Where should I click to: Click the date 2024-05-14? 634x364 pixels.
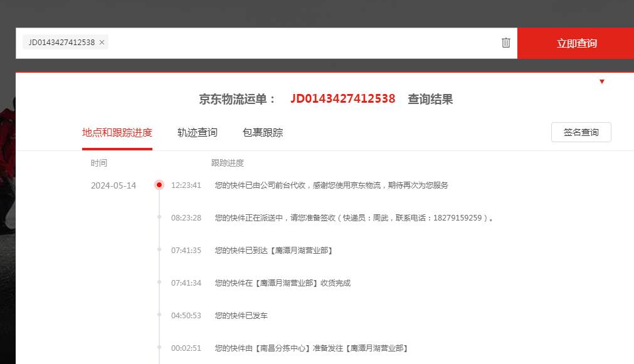[x=114, y=185]
